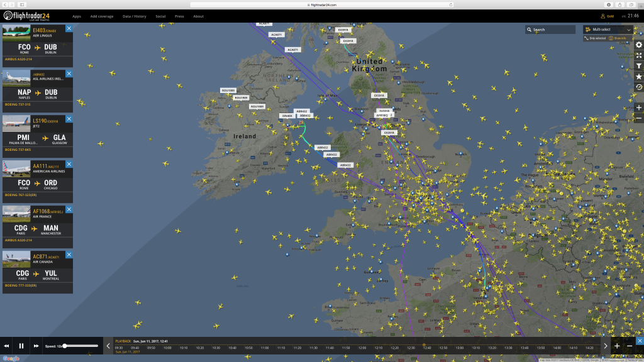Close the playback timeline bar
The image size is (644, 362).
[640, 341]
